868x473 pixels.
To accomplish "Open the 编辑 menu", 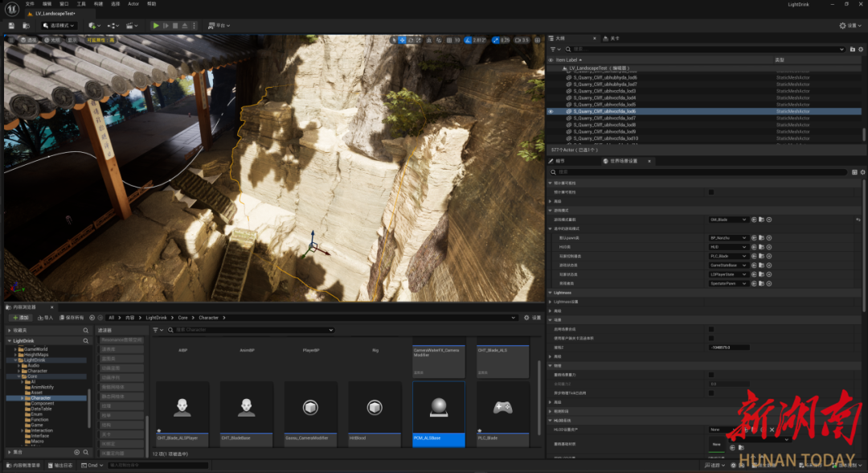I will 47,4.
